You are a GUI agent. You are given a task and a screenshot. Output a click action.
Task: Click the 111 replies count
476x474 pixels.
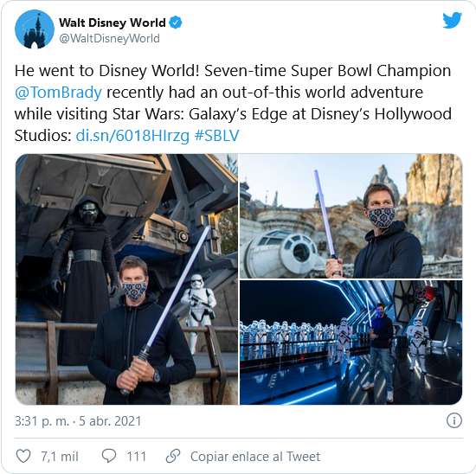pos(136,457)
